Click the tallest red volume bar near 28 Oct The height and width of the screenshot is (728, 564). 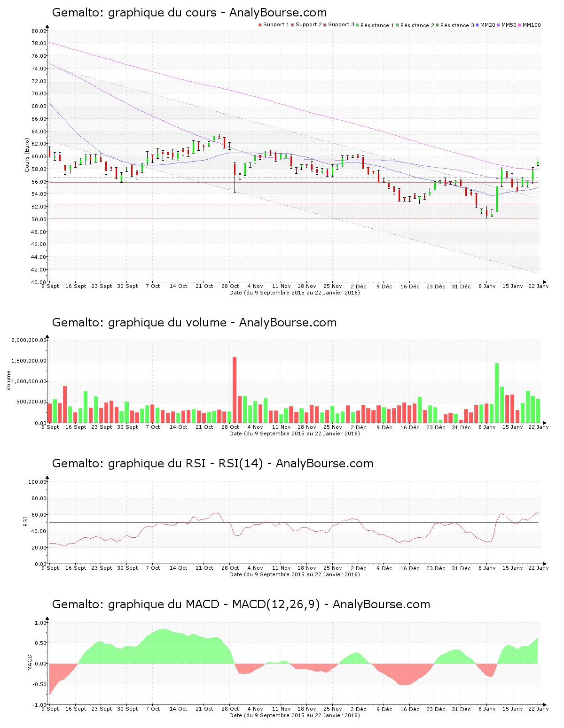[x=235, y=389]
